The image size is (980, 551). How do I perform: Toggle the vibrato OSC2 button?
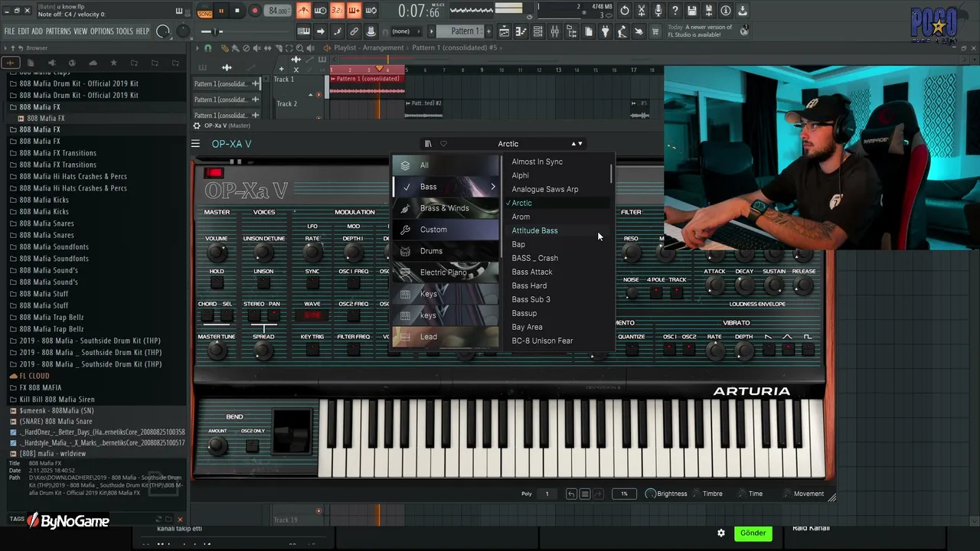coord(689,349)
